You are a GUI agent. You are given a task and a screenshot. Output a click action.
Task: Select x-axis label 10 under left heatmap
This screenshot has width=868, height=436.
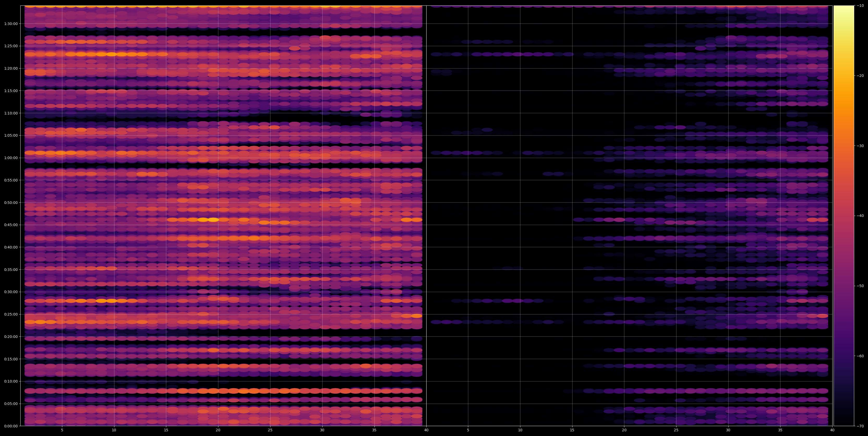click(114, 430)
